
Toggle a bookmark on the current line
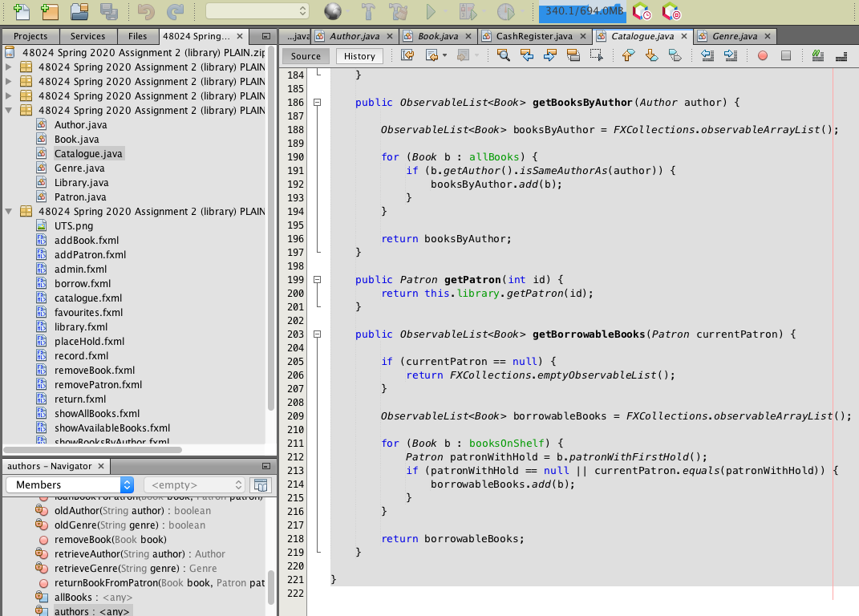point(676,55)
